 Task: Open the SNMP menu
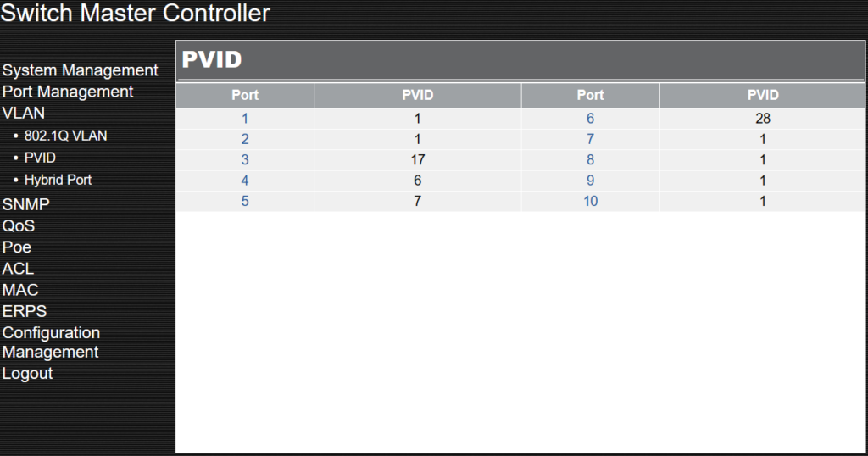click(25, 204)
